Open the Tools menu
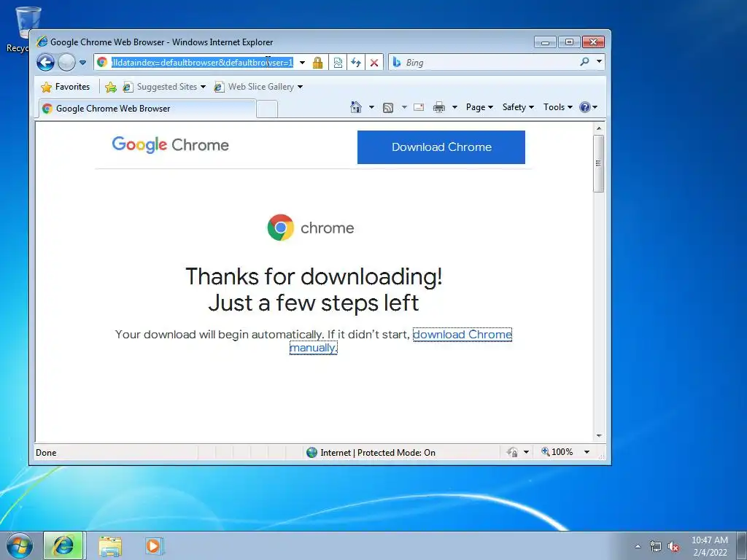This screenshot has height=560, width=747. pyautogui.click(x=558, y=107)
